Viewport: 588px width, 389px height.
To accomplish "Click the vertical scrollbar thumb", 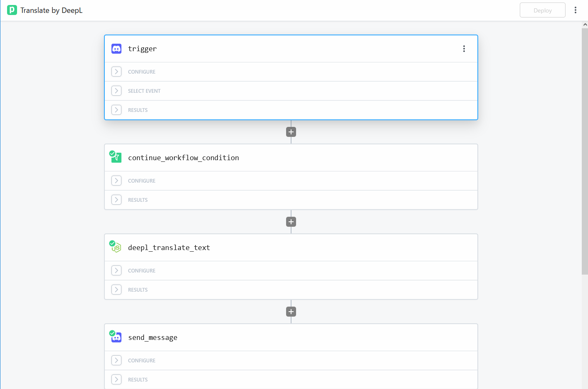I will pyautogui.click(x=585, y=150).
